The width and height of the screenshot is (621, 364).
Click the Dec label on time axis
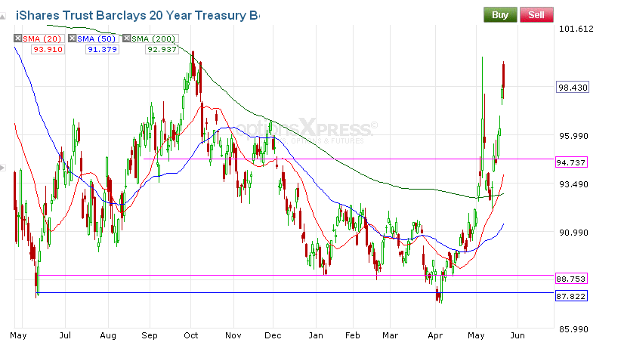click(273, 335)
